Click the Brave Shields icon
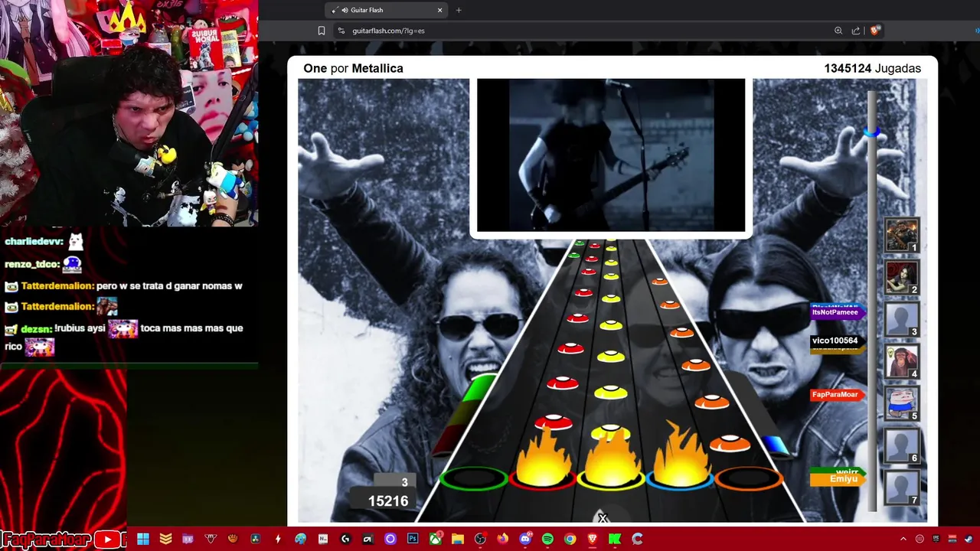 point(876,31)
